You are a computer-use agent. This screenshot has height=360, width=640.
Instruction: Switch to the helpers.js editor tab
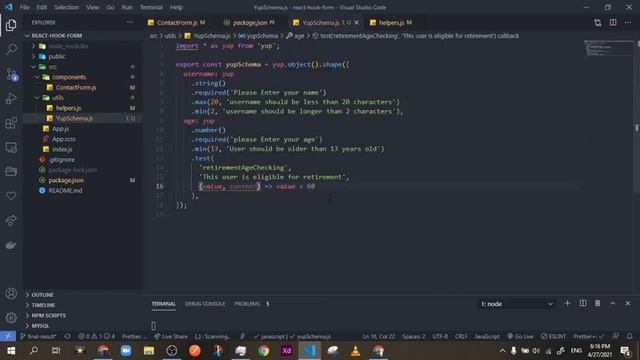391,23
